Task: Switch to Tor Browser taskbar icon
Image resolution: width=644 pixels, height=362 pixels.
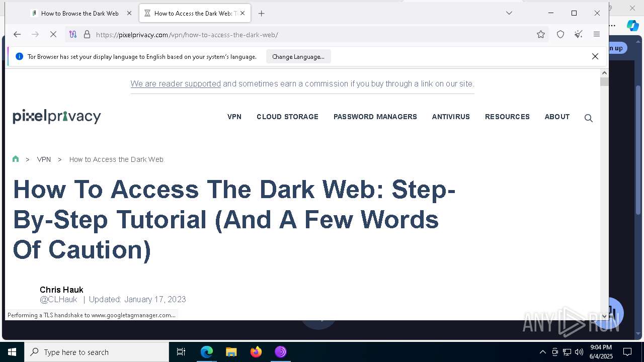Action: (x=281, y=352)
